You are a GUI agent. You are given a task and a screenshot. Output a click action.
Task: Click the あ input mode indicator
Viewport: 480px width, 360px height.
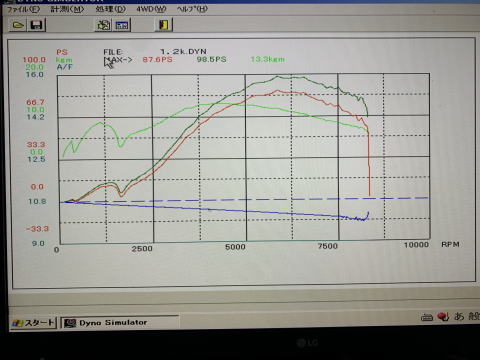point(459,316)
